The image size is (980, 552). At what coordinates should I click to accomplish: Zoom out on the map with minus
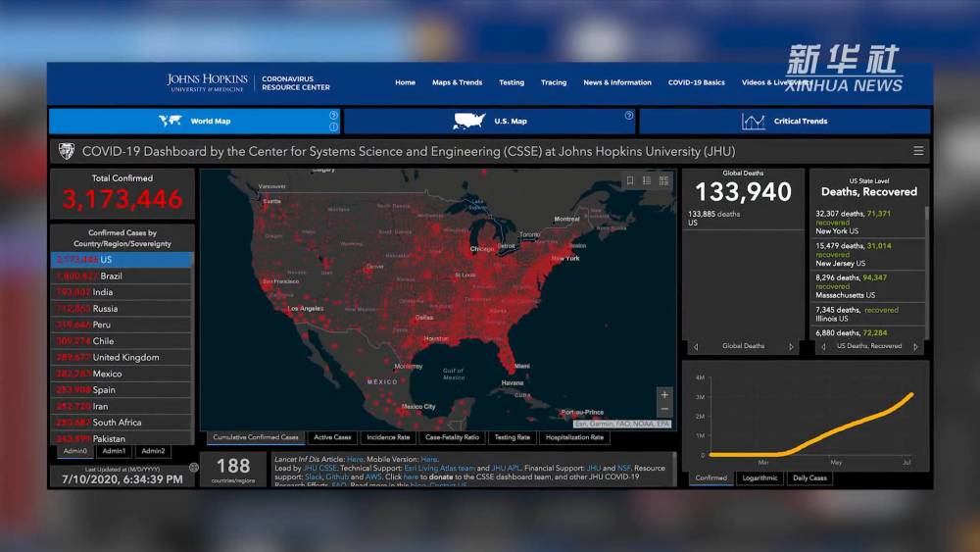click(664, 409)
